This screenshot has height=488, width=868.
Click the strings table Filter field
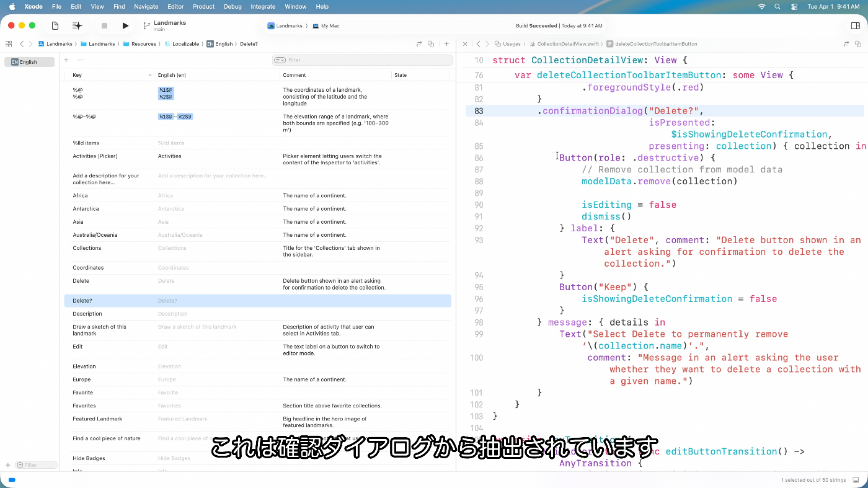click(x=363, y=60)
